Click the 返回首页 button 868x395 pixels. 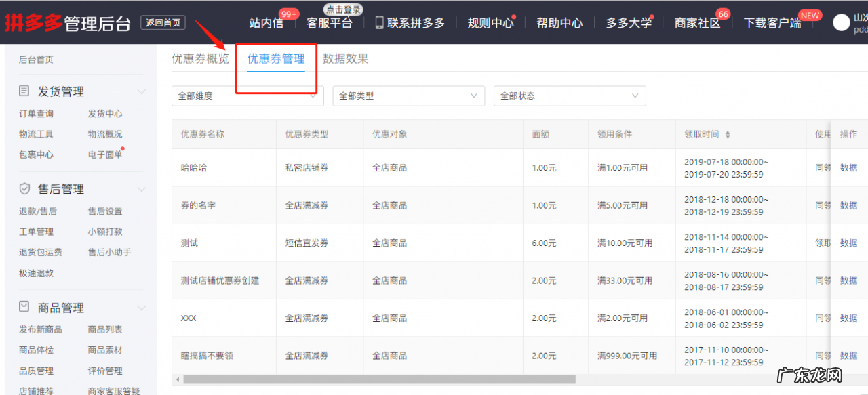pyautogui.click(x=163, y=22)
